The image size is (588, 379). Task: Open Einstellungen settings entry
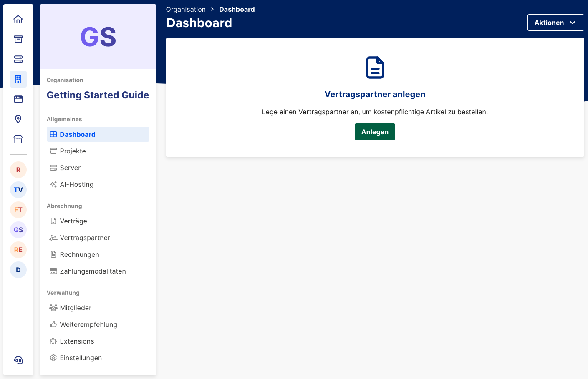[x=81, y=358]
